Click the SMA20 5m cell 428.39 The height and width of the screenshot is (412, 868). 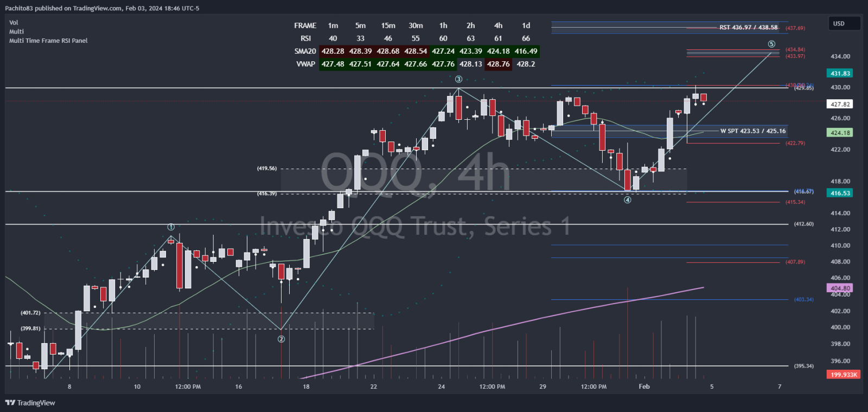361,51
